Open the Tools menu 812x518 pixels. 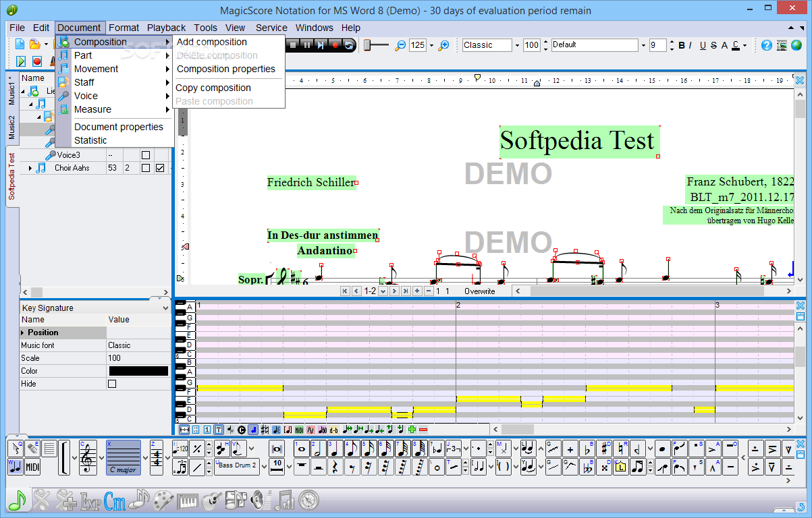pos(205,28)
